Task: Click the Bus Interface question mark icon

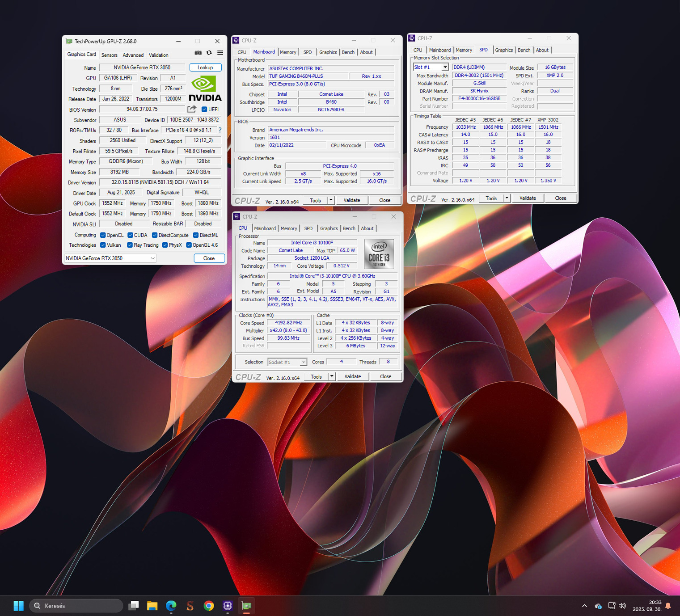Action: click(x=220, y=130)
